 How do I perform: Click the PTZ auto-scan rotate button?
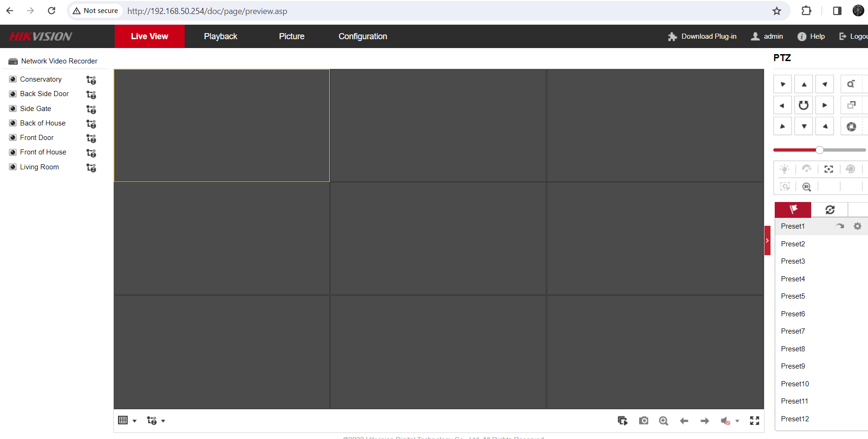tap(803, 105)
